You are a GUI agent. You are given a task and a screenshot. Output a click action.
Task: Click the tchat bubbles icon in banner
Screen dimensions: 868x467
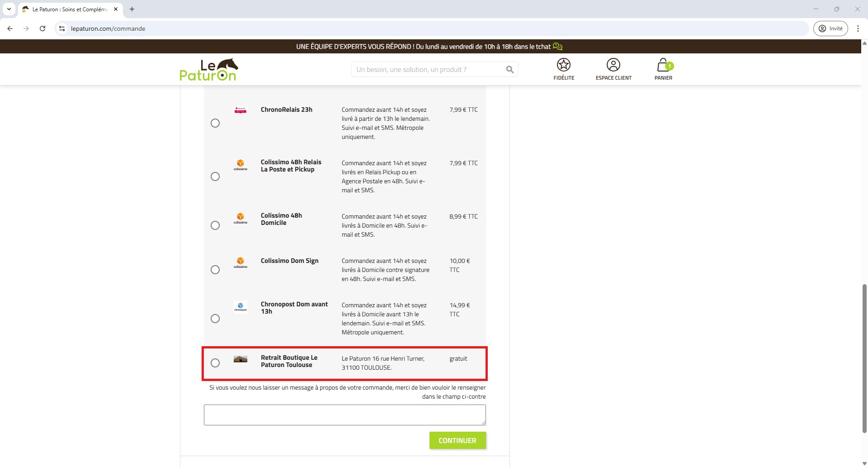[x=557, y=47]
